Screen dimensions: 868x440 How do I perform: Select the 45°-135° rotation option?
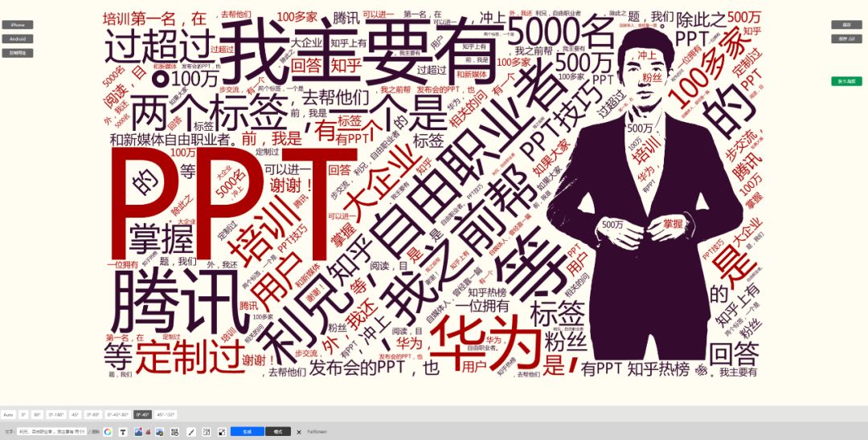coord(166,414)
